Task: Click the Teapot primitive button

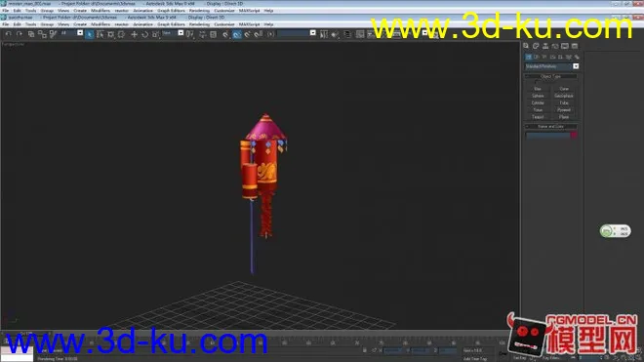Action: 538,117
